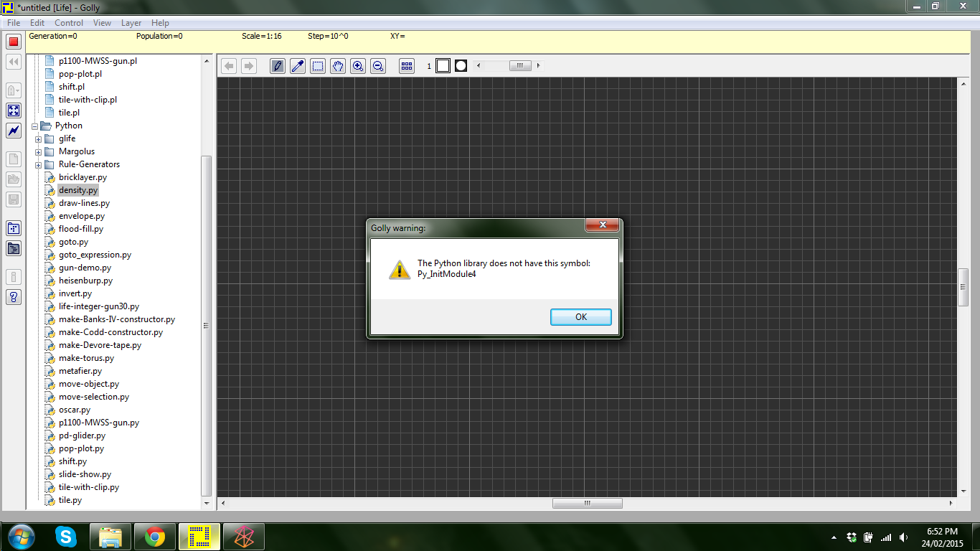Open Skype from the taskbar
Image resolution: width=980 pixels, height=551 pixels.
tap(67, 537)
